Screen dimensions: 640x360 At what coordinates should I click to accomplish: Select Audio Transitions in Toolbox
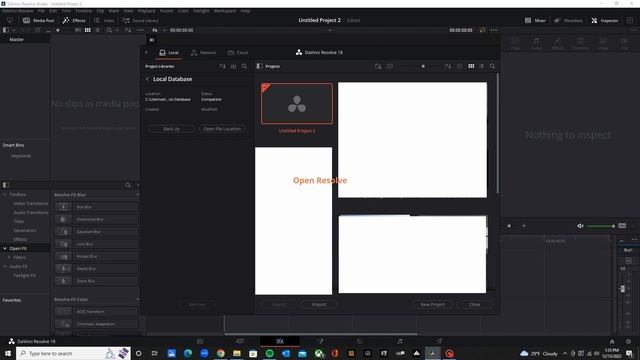tap(31, 213)
